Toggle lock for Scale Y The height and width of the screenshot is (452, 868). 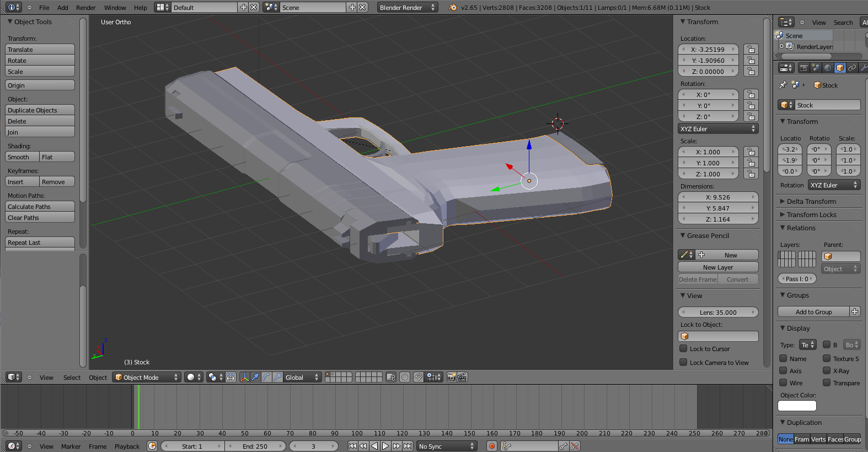point(751,163)
